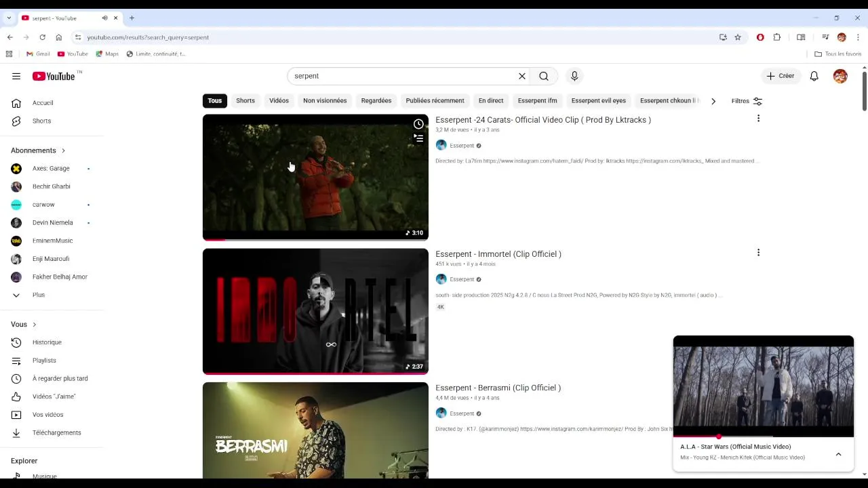The width and height of the screenshot is (868, 488).
Task: Click the miniplayer video preview
Action: coord(764,386)
